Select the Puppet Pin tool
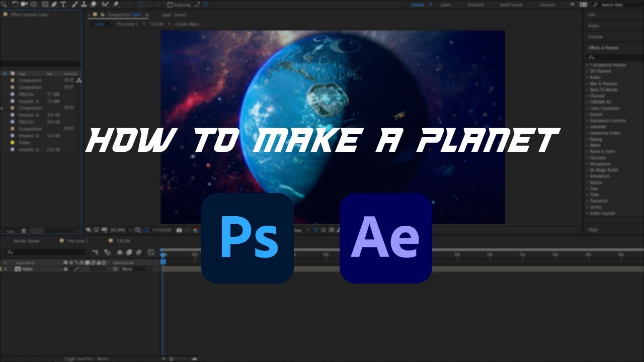 (117, 5)
